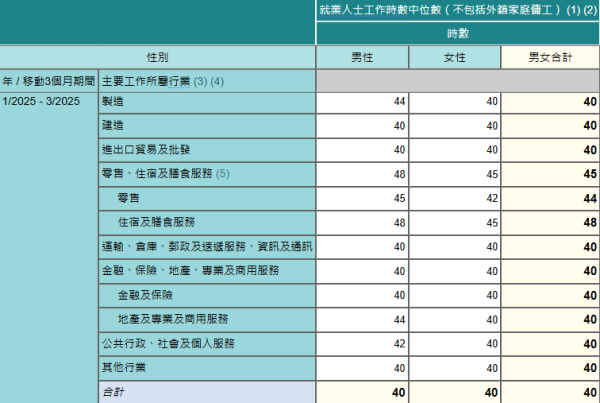This screenshot has width=600, height=403.
Task: Click the 女性 value 40 in 進出口貿易及批發 row
Action: [x=455, y=150]
